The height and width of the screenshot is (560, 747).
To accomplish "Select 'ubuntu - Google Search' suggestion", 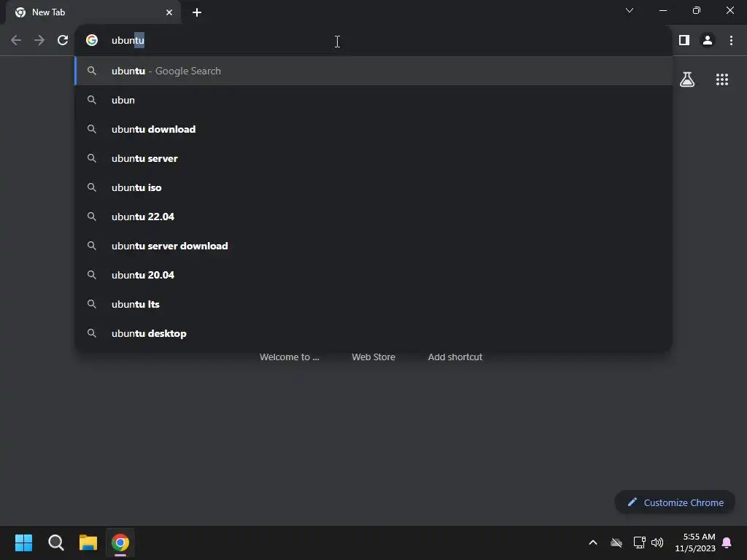I will click(x=374, y=71).
